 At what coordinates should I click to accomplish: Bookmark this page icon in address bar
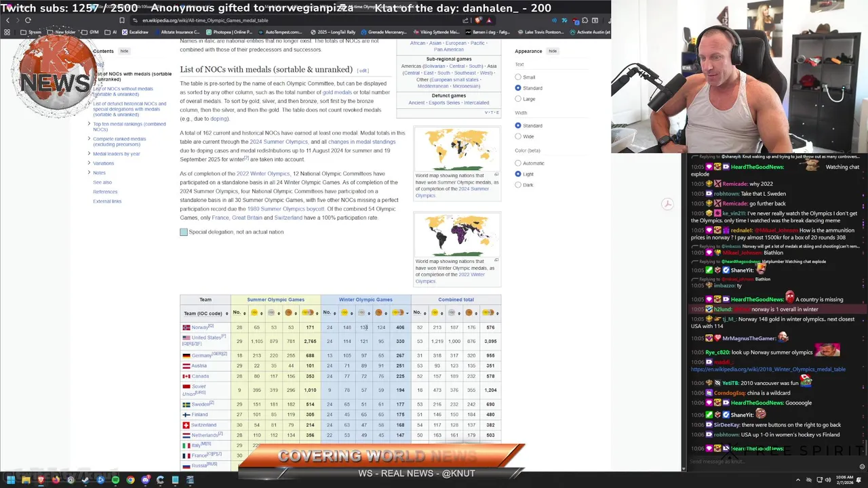122,20
